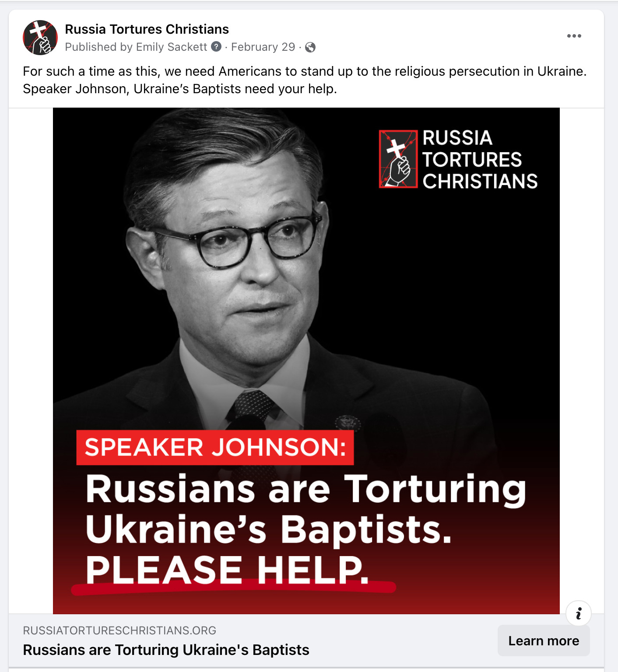The width and height of the screenshot is (618, 672).
Task: Click the publisher name Emily Sackett
Action: pyautogui.click(x=172, y=47)
